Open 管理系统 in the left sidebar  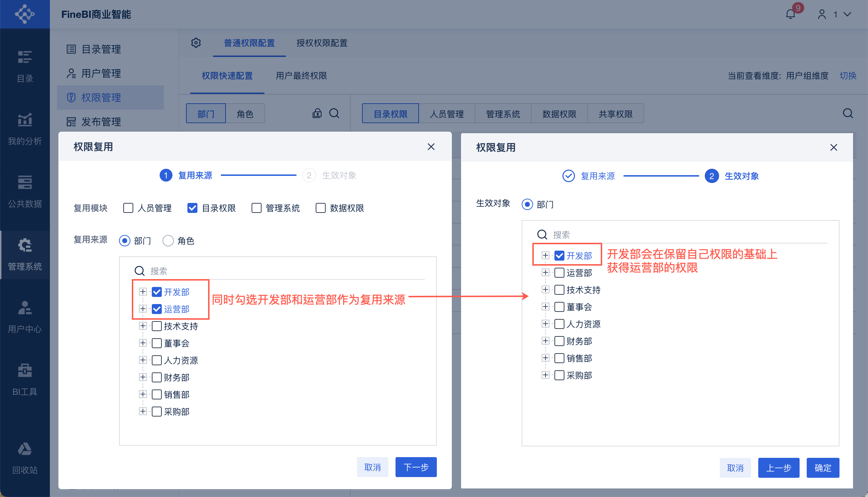[25, 254]
